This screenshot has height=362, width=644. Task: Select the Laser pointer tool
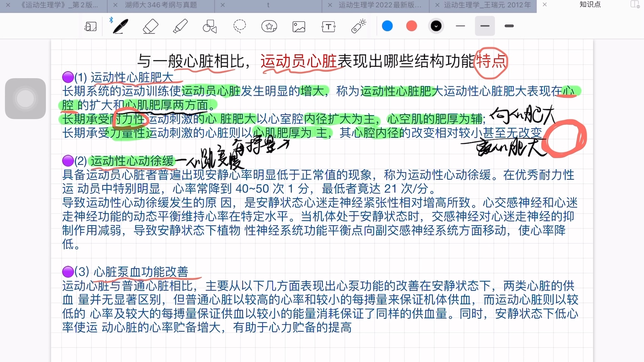tap(358, 26)
